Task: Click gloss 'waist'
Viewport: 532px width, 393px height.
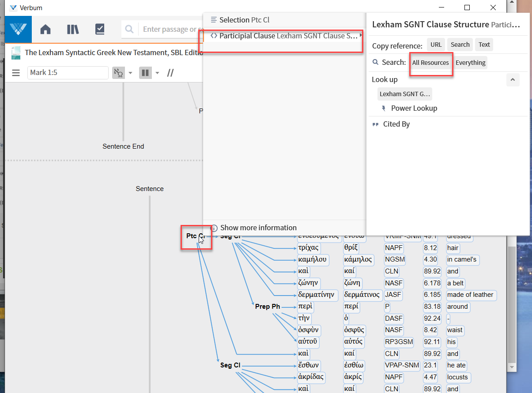Action: [455, 330]
